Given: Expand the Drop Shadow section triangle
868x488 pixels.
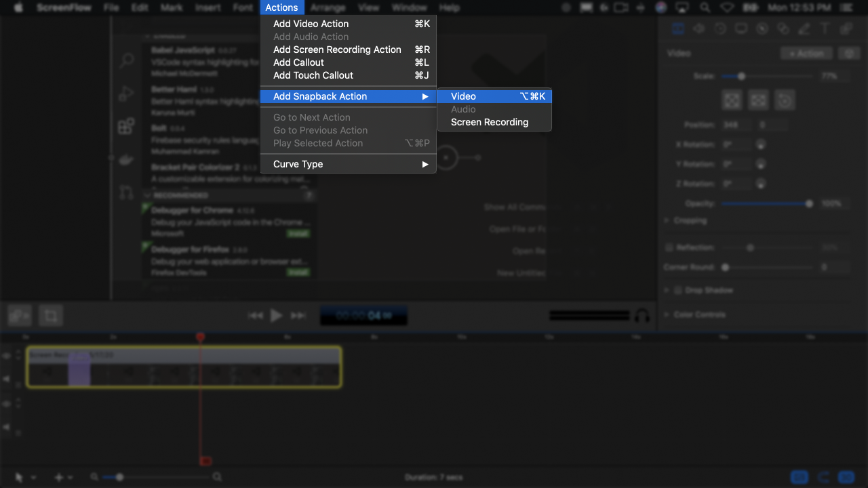Looking at the screenshot, I should click(667, 290).
